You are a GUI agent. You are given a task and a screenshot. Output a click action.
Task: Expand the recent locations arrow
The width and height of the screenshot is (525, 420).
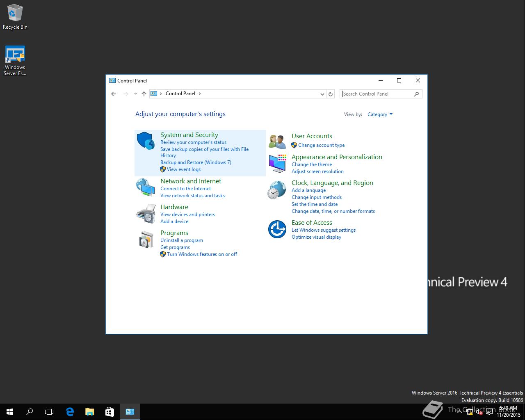(x=135, y=94)
